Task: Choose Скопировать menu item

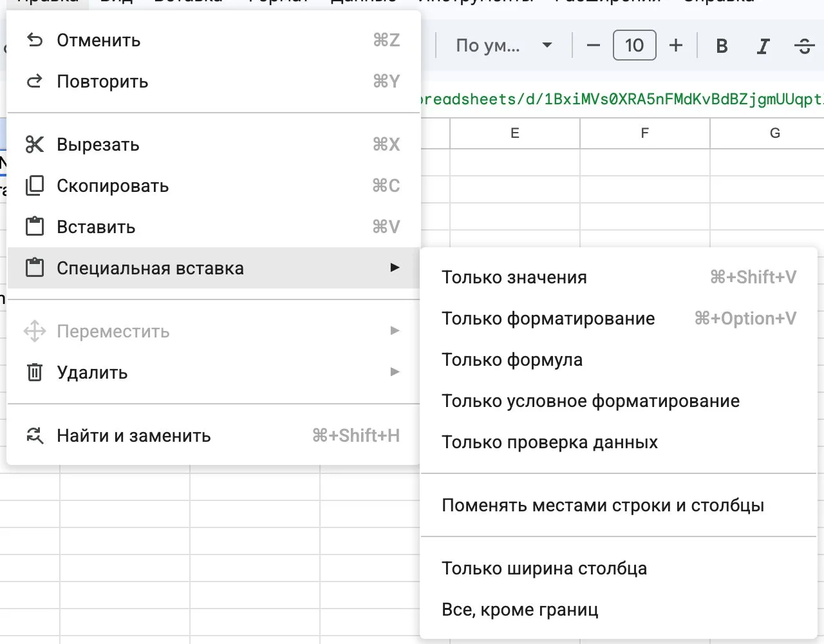Action: pos(213,185)
